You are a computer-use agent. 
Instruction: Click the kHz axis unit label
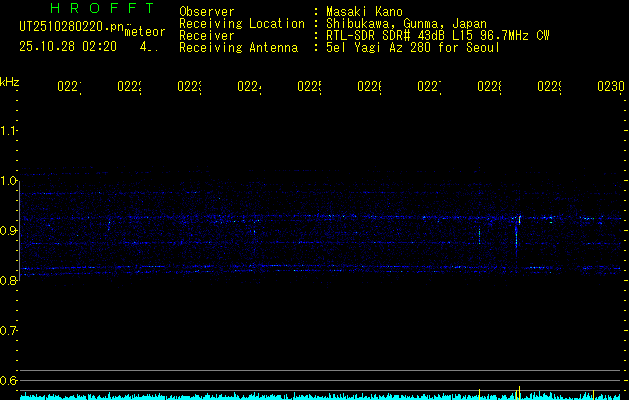coord(10,81)
